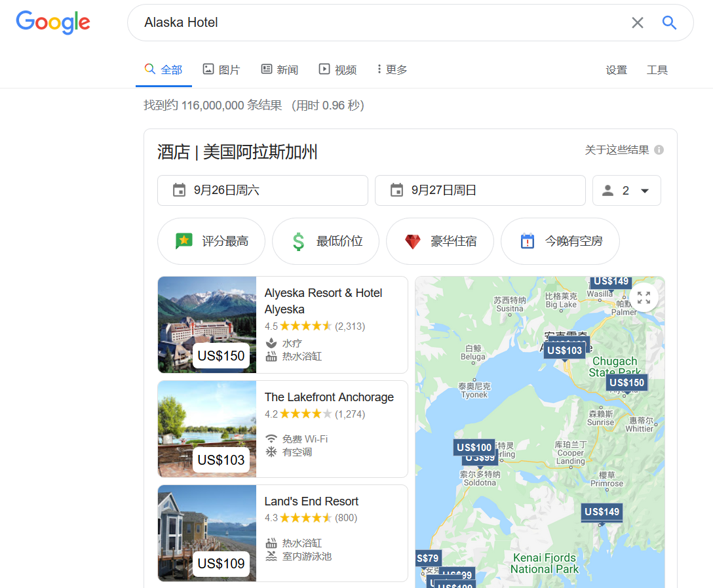Viewport: 713px width, 588px height.
Task: Click the blue search magnifier icon
Action: 668,23
